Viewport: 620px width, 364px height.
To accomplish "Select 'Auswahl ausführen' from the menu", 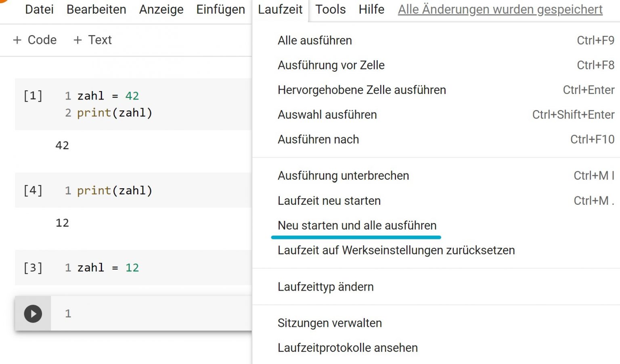I will [x=327, y=114].
